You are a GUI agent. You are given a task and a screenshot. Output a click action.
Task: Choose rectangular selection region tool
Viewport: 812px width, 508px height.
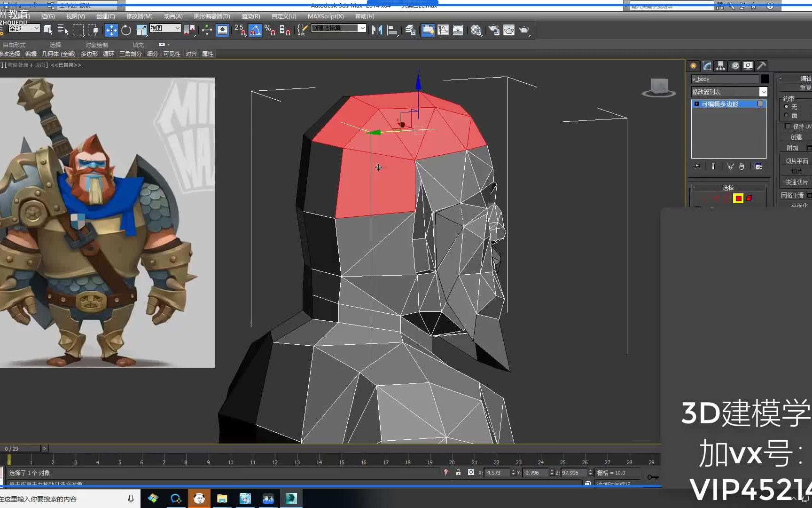pos(78,30)
